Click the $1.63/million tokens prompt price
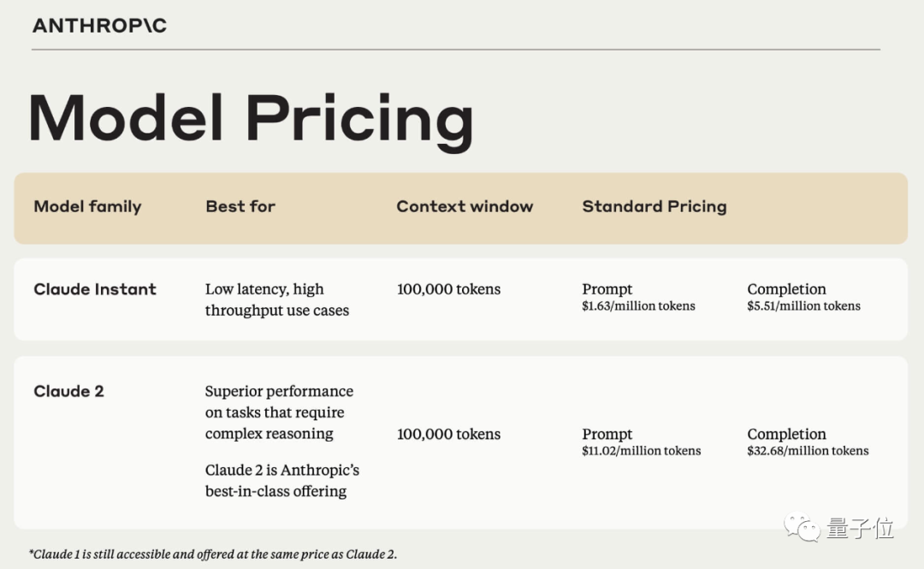Screen dimensions: 924x569 tap(638, 306)
